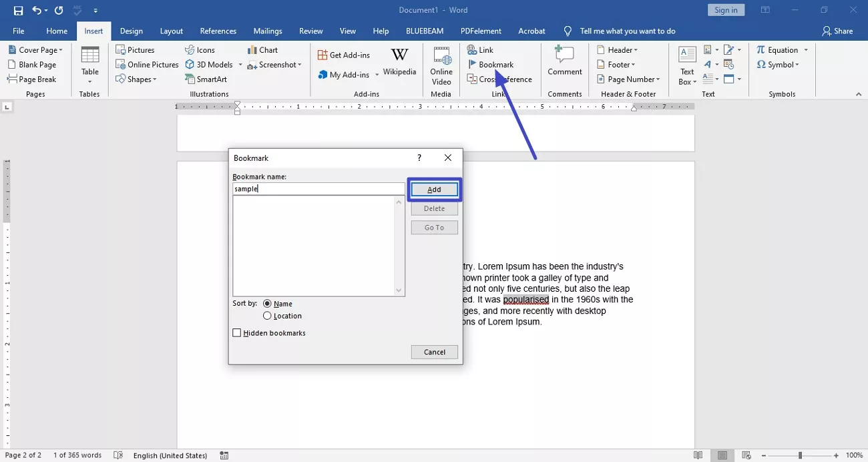Insert an Online Video
The height and width of the screenshot is (462, 868).
click(x=441, y=65)
